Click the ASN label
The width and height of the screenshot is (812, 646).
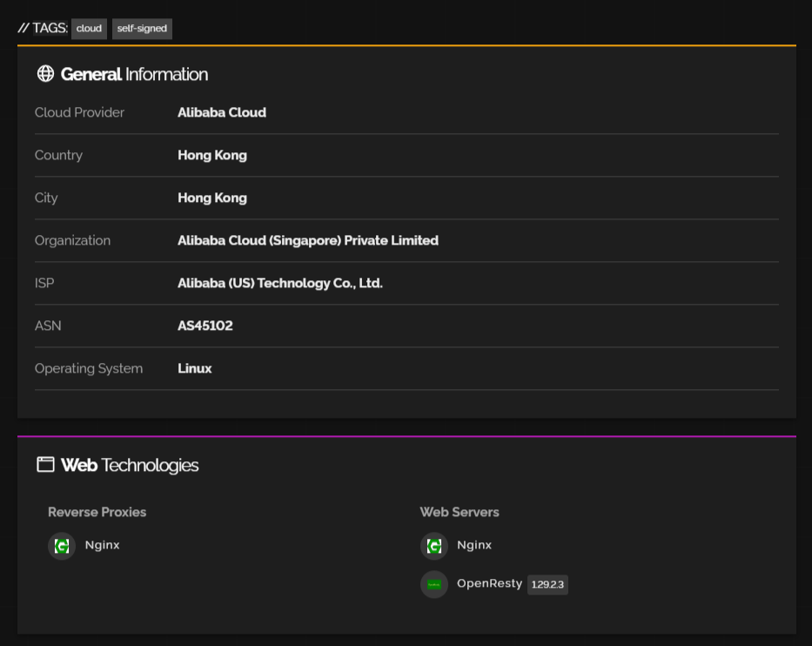48,326
